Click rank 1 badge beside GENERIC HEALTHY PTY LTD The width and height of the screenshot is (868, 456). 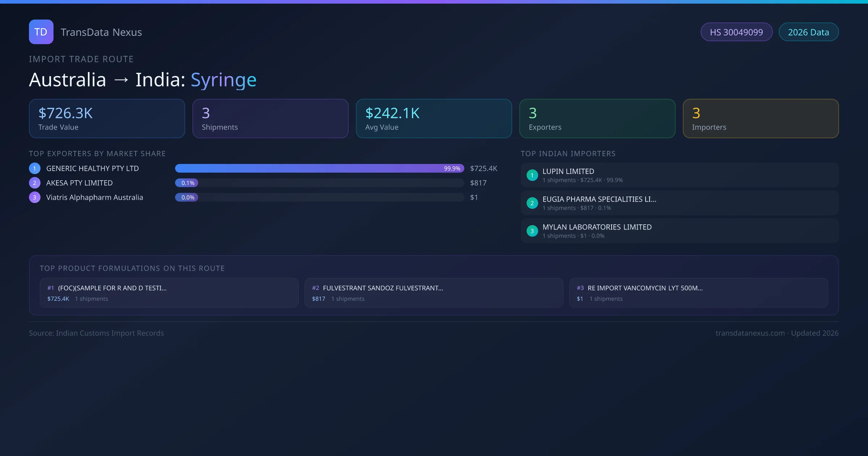tap(35, 168)
